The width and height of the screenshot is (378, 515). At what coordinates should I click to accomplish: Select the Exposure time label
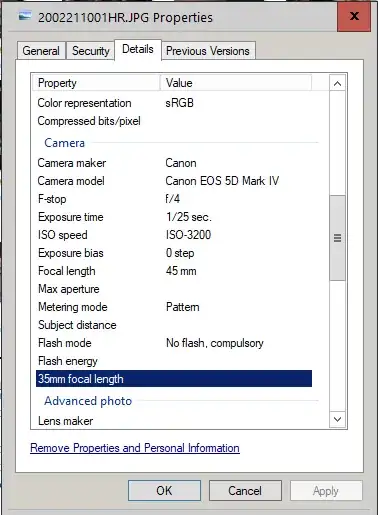pos(71,217)
